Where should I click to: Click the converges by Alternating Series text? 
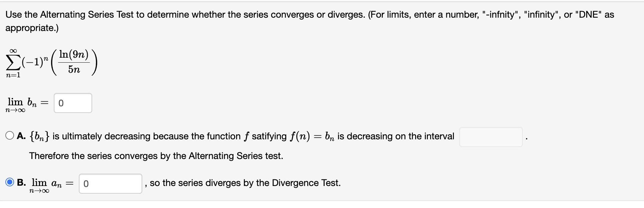tap(156, 155)
